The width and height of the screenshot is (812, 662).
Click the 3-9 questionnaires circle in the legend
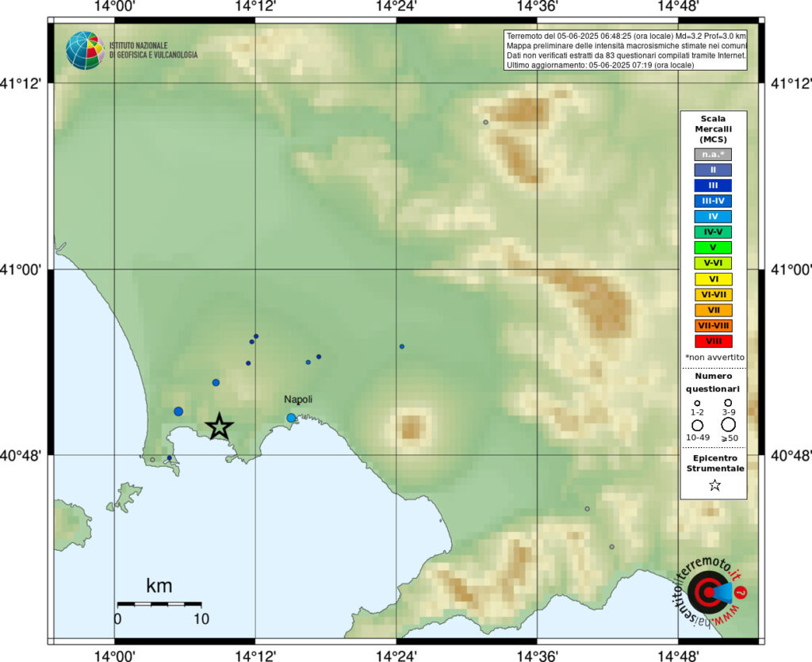point(728,403)
